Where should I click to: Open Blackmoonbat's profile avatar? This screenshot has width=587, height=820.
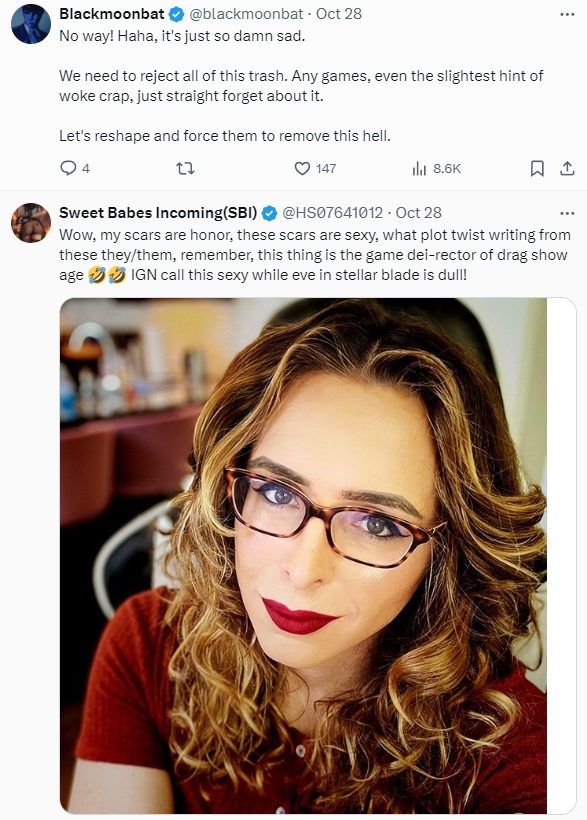31,24
